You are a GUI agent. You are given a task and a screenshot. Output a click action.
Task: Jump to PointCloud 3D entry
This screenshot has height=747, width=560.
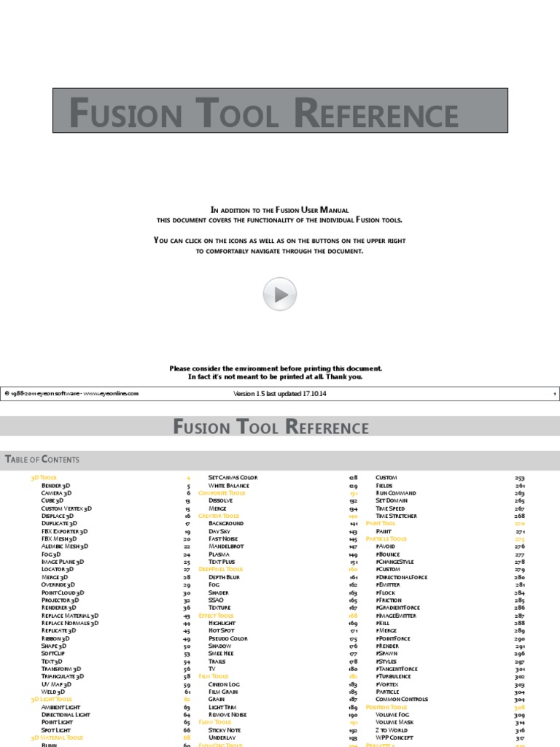tap(63, 592)
